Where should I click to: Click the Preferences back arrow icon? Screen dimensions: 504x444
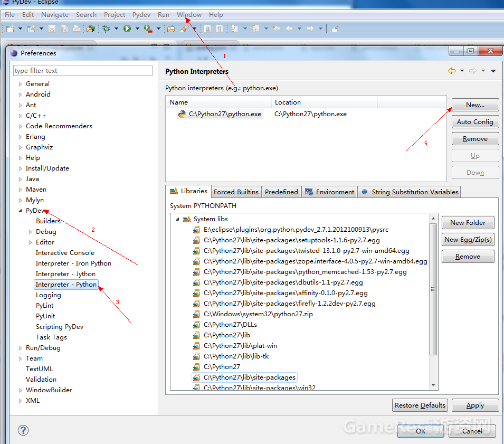tap(452, 71)
